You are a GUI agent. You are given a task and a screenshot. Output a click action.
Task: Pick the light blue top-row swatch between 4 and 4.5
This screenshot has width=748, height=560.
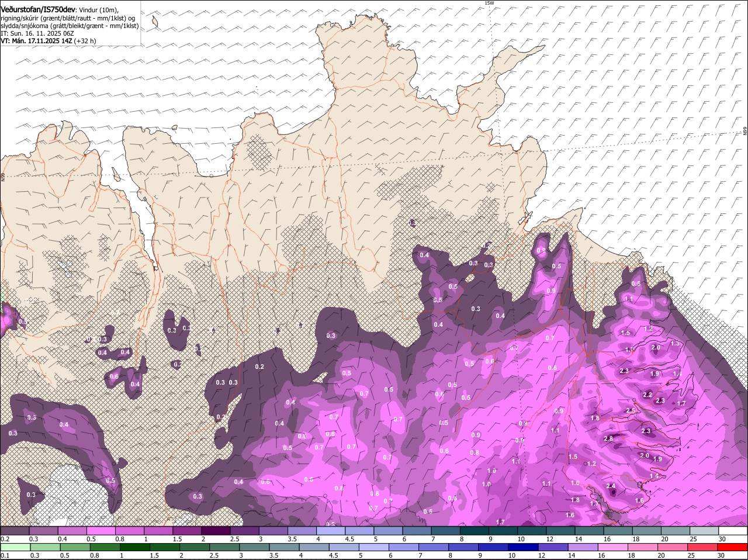331,531
